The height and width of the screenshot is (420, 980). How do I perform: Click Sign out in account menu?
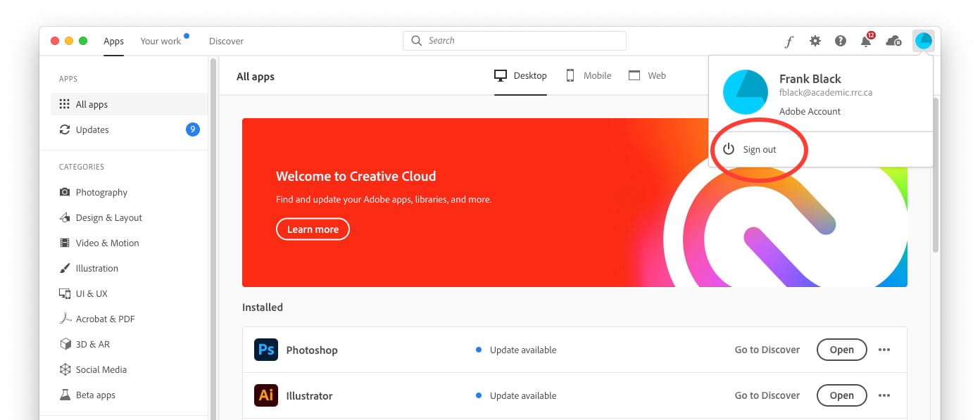coord(759,150)
